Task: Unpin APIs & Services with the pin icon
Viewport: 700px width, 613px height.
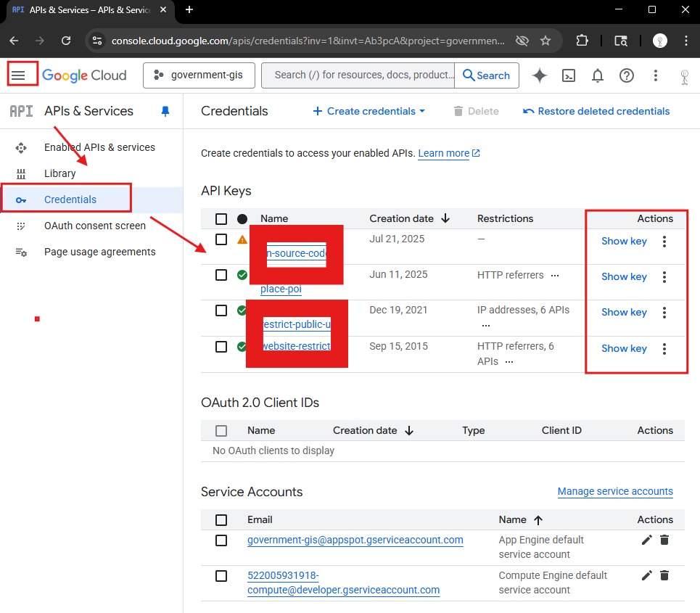Action: 165,111
